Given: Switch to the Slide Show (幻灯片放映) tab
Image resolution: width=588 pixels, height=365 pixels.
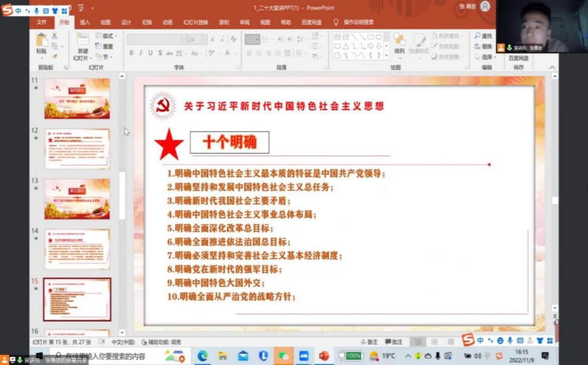Looking at the screenshot, I should 196,23.
